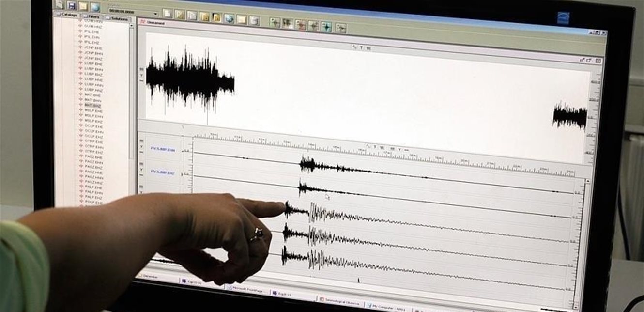Click the teal highlighted waveform tool icon
This screenshot has width=644, height=312.
coord(326,27)
